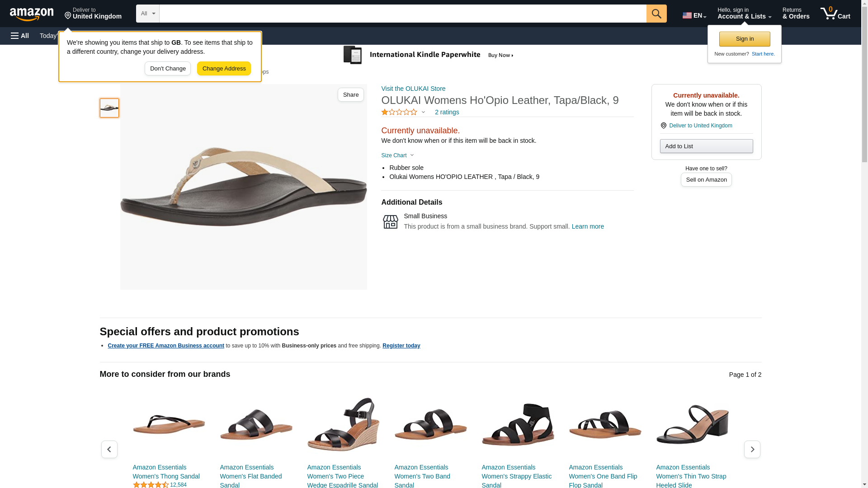The image size is (868, 488).
Task: Click the Sign in button
Action: coord(745,39)
